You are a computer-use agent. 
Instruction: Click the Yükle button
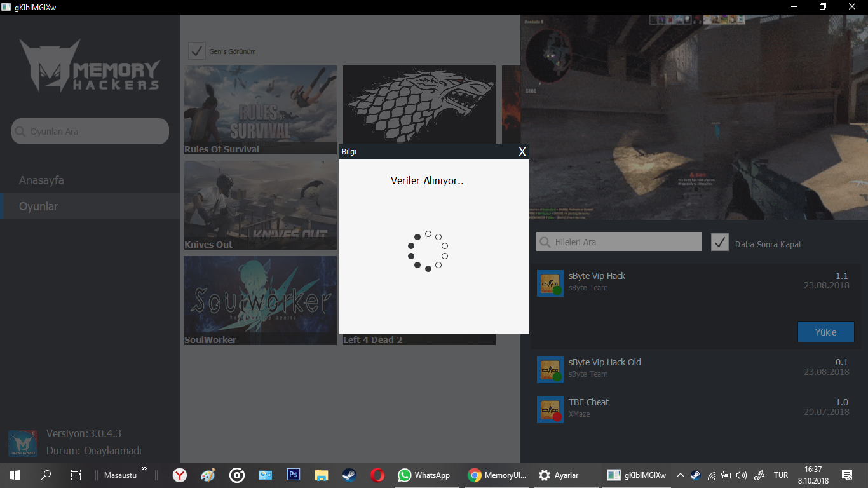(x=825, y=332)
